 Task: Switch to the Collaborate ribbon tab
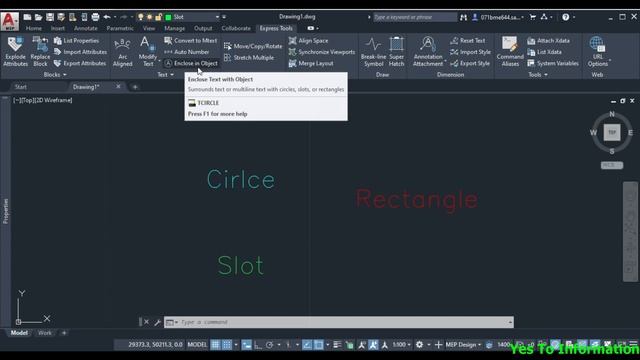[236, 28]
